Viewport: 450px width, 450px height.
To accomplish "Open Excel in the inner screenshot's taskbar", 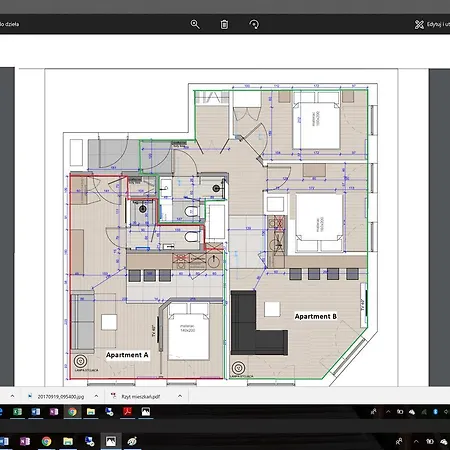I will click(x=17, y=412).
